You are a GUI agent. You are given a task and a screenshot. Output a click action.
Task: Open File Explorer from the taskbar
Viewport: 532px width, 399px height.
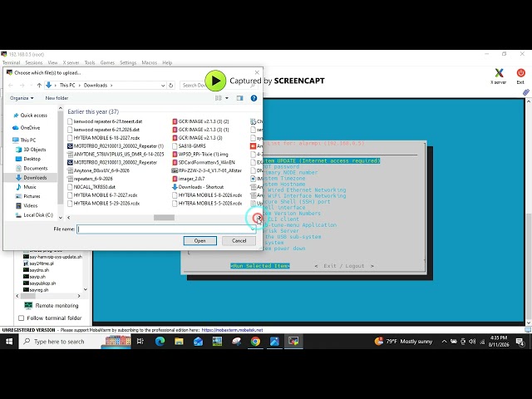tap(179, 342)
